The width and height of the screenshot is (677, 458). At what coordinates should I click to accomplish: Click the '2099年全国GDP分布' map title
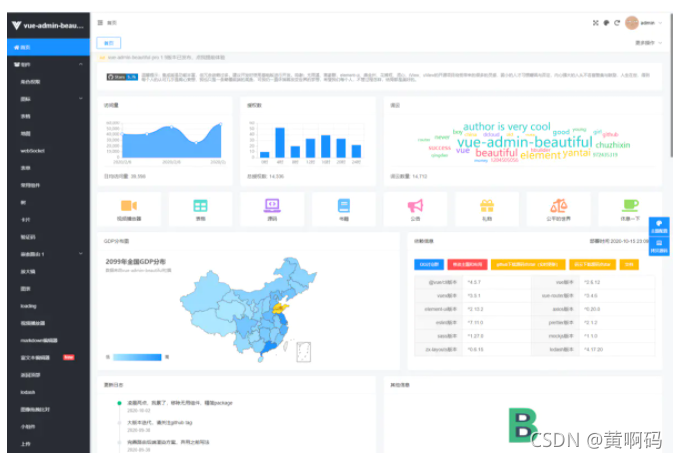(x=136, y=262)
